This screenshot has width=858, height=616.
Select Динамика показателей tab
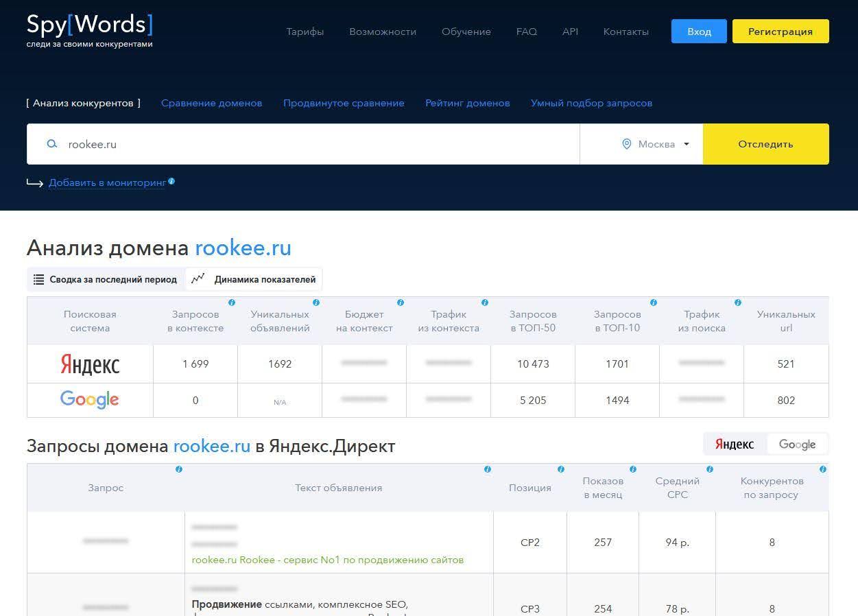(254, 279)
